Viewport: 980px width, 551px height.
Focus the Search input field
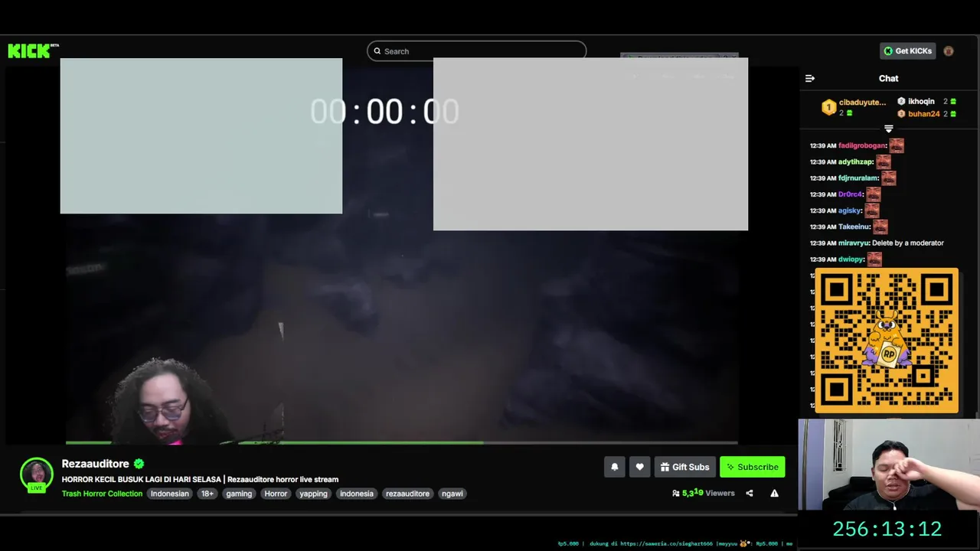point(476,51)
